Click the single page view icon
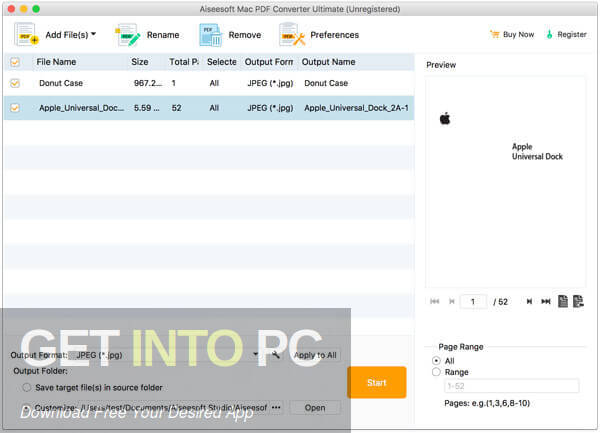 point(563,301)
